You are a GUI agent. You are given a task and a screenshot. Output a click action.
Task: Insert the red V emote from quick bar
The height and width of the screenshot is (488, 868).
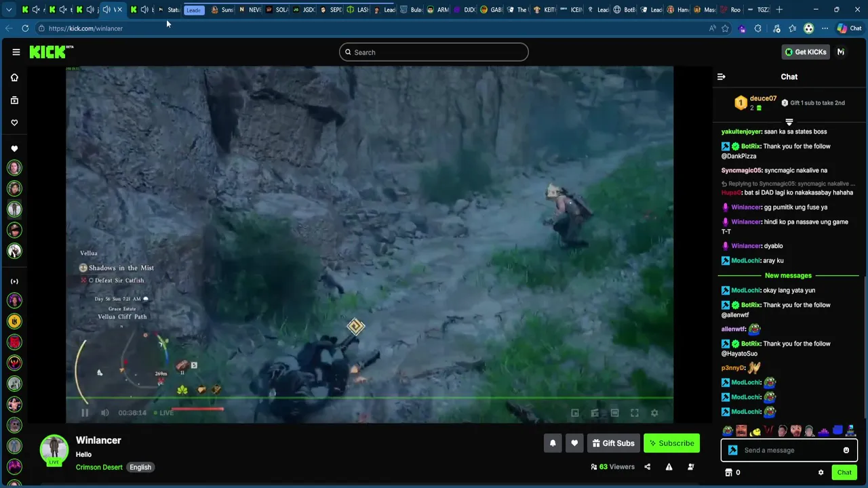tap(769, 431)
